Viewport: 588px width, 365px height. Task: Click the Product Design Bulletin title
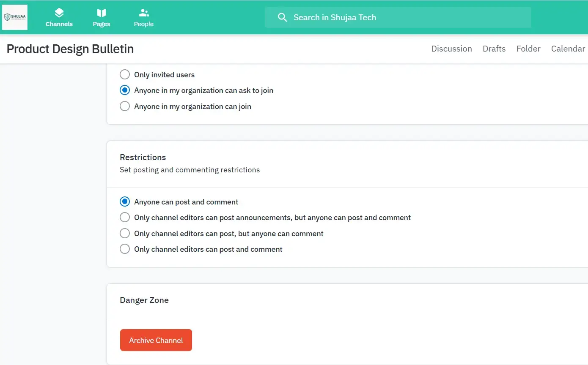tap(70, 49)
